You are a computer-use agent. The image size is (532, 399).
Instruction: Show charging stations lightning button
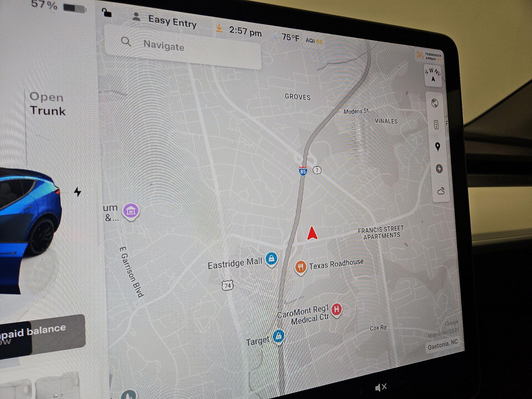click(x=439, y=168)
